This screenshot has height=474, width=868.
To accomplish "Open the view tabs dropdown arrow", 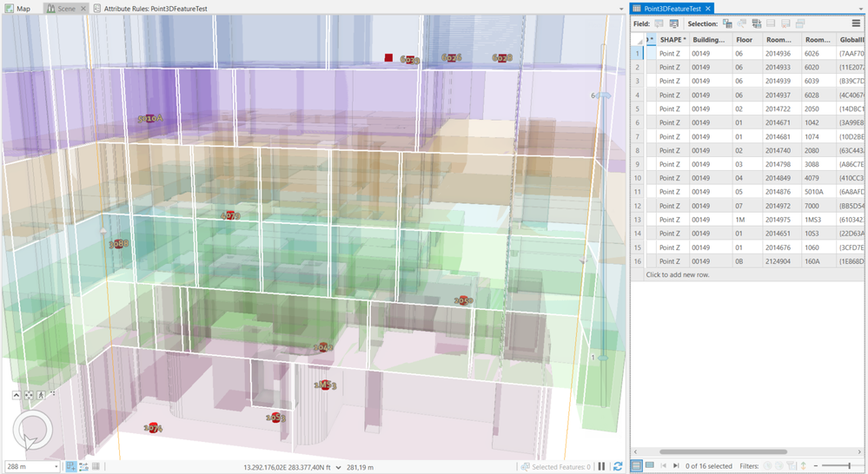I will pyautogui.click(x=621, y=9).
